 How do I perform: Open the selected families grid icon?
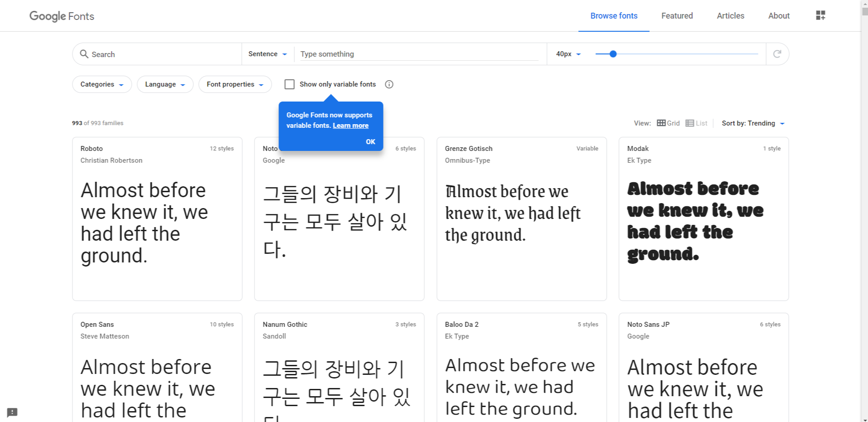pyautogui.click(x=820, y=15)
